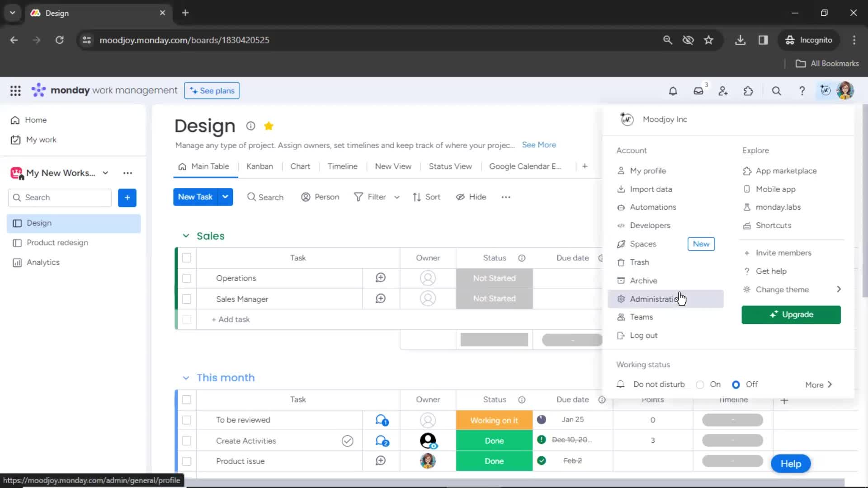Viewport: 868px width, 488px height.
Task: Turn Do not disturb On
Action: (x=700, y=385)
